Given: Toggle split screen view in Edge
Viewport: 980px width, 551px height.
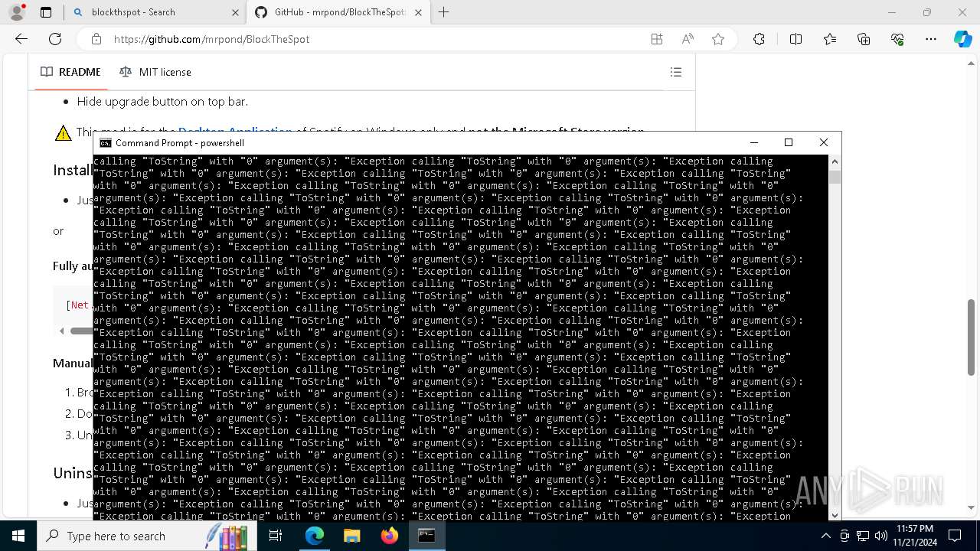Looking at the screenshot, I should (795, 39).
